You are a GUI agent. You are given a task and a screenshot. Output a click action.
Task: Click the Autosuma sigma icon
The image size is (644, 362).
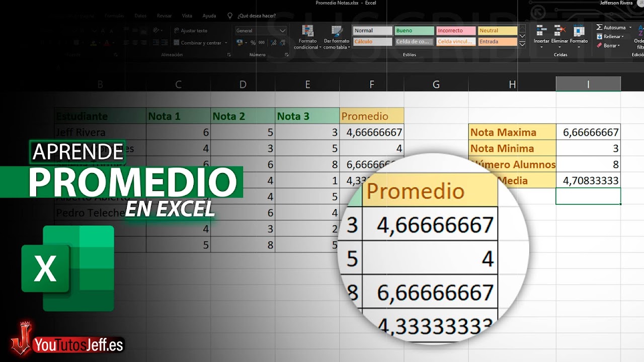(x=599, y=27)
